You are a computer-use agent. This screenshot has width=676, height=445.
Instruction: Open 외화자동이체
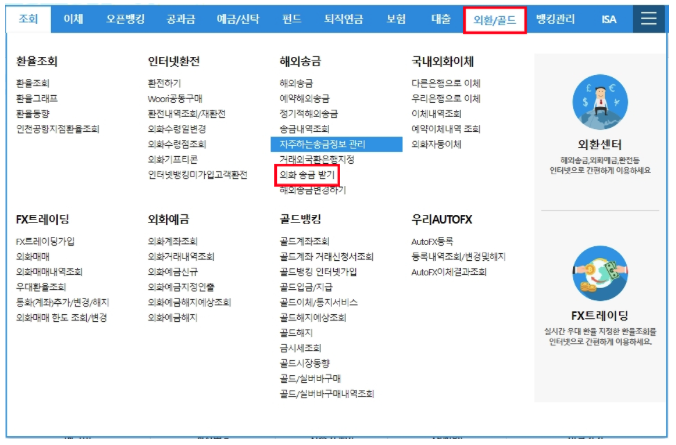tap(436, 144)
